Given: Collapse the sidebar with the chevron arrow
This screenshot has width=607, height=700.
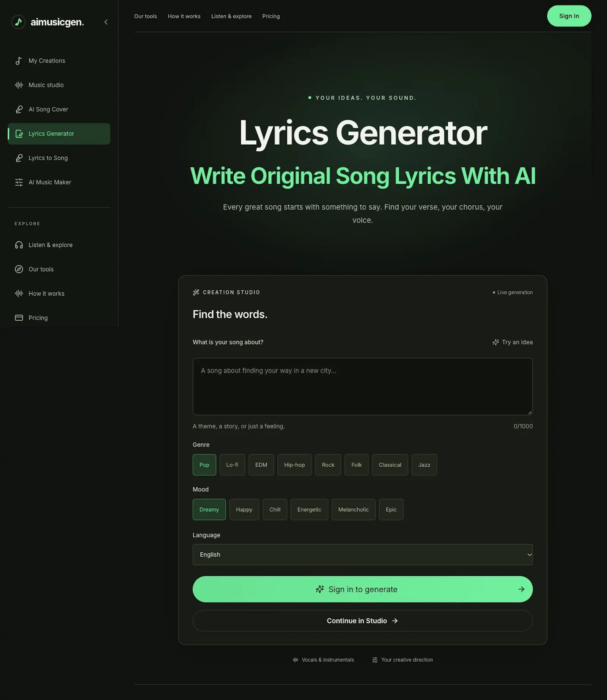Looking at the screenshot, I should 106,22.
